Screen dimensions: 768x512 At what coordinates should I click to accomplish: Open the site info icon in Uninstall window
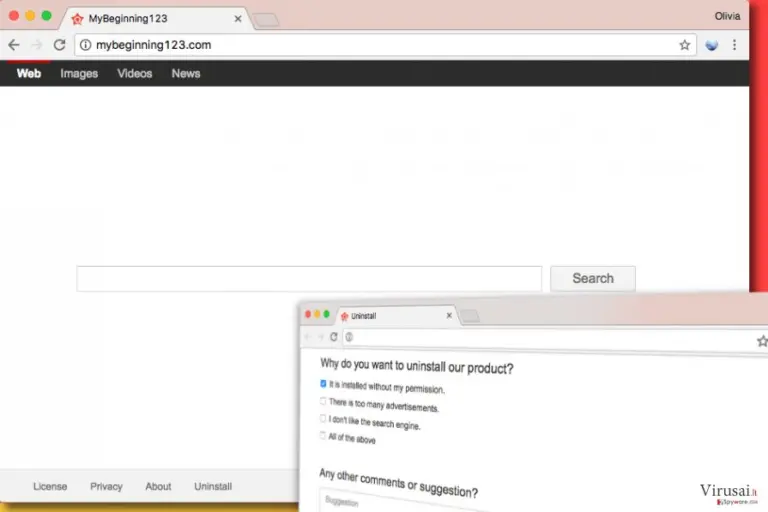point(349,337)
